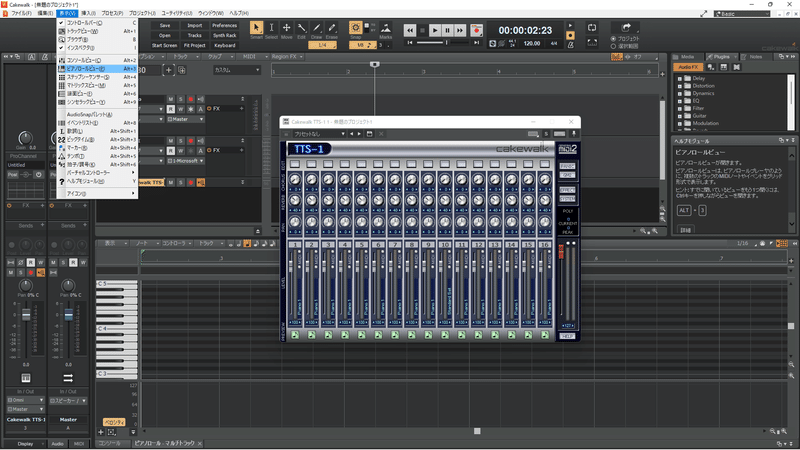The width and height of the screenshot is (800, 450).
Task: Open the Region FX dropdown menu
Action: pos(287,57)
